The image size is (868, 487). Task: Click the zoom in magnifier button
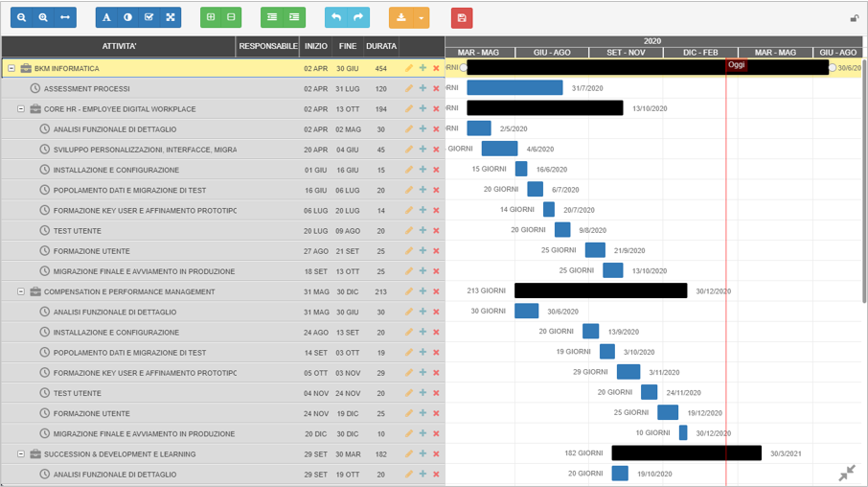click(x=43, y=17)
